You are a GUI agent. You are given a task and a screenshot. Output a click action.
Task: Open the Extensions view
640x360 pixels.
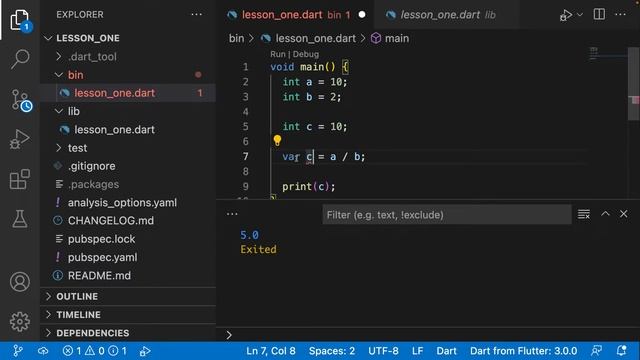20,179
